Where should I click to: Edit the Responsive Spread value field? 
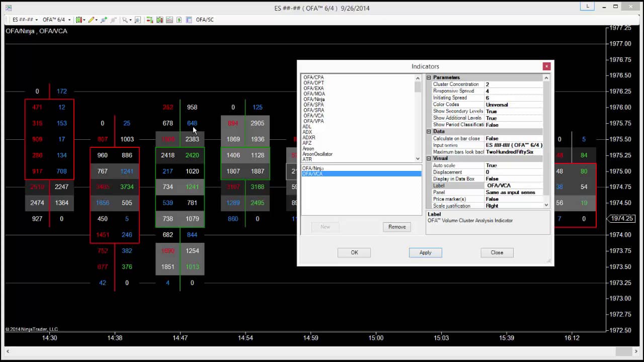pyautogui.click(x=513, y=91)
